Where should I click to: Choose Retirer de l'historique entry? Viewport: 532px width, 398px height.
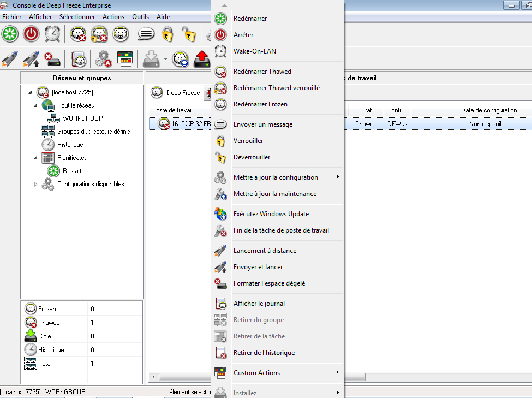[278, 353]
